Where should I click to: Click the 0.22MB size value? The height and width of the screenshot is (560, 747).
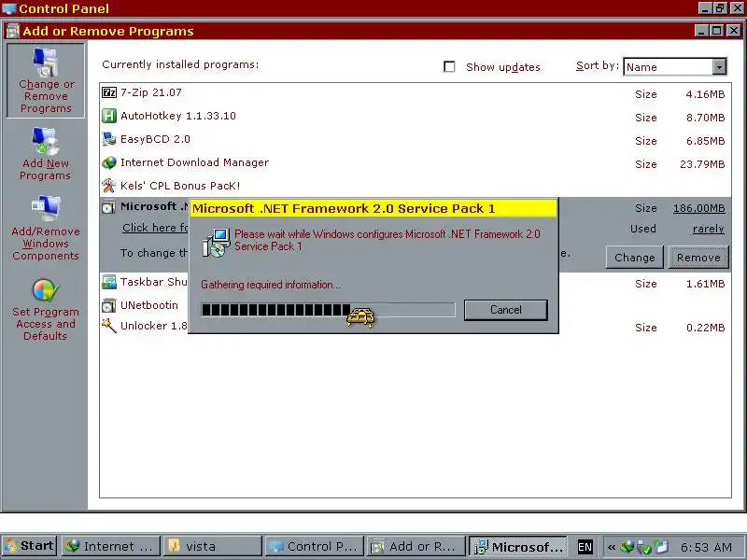pos(706,328)
